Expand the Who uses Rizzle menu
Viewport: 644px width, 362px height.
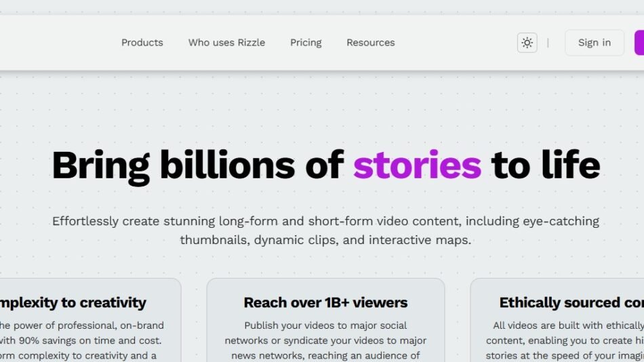[x=226, y=42]
